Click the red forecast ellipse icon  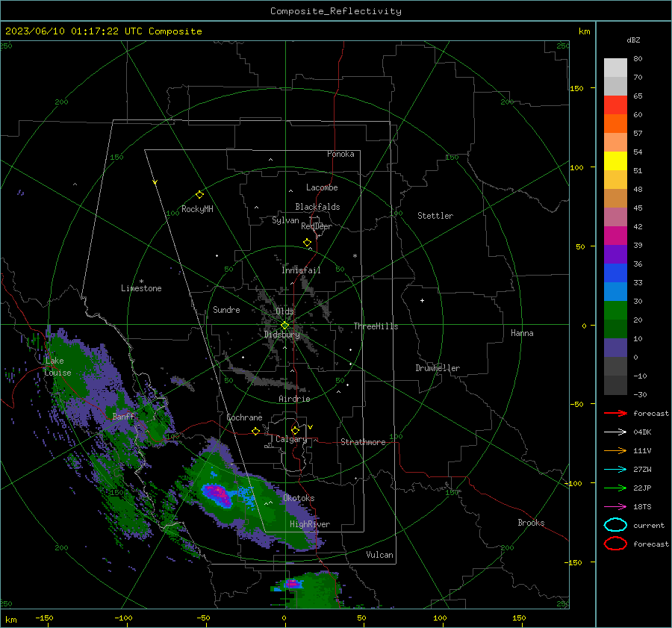pyautogui.click(x=615, y=544)
